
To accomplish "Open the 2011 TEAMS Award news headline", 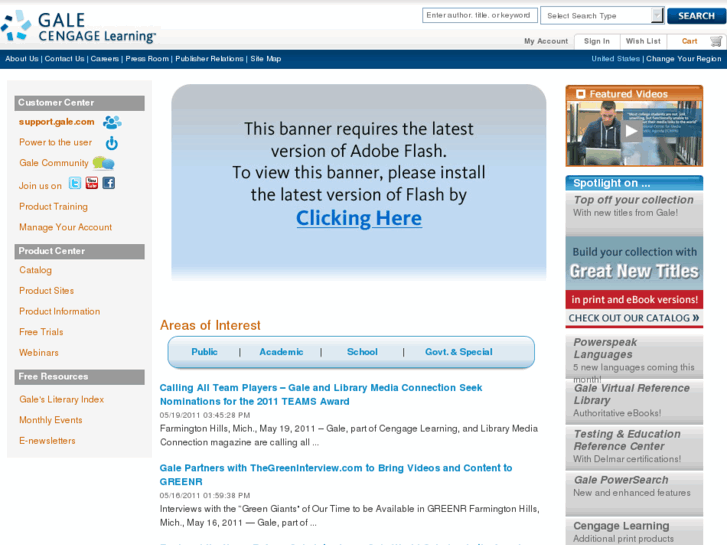I will (321, 394).
